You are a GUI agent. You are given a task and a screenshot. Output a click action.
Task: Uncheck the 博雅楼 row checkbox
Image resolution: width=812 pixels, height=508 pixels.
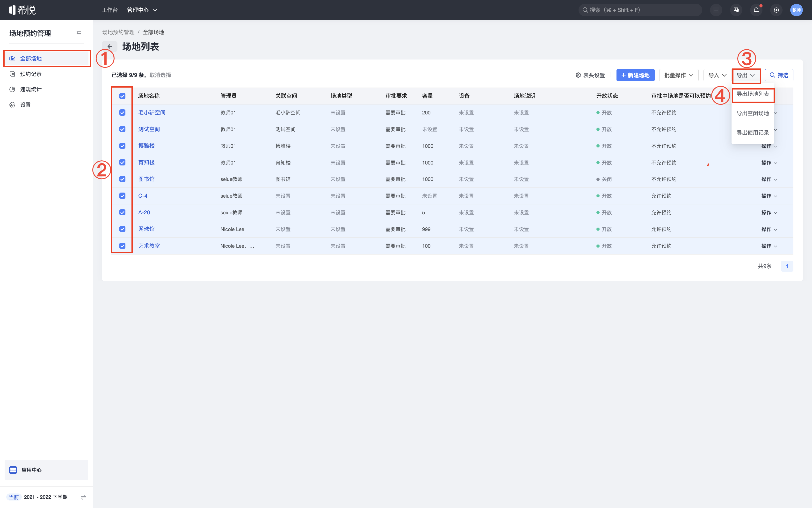pos(123,146)
